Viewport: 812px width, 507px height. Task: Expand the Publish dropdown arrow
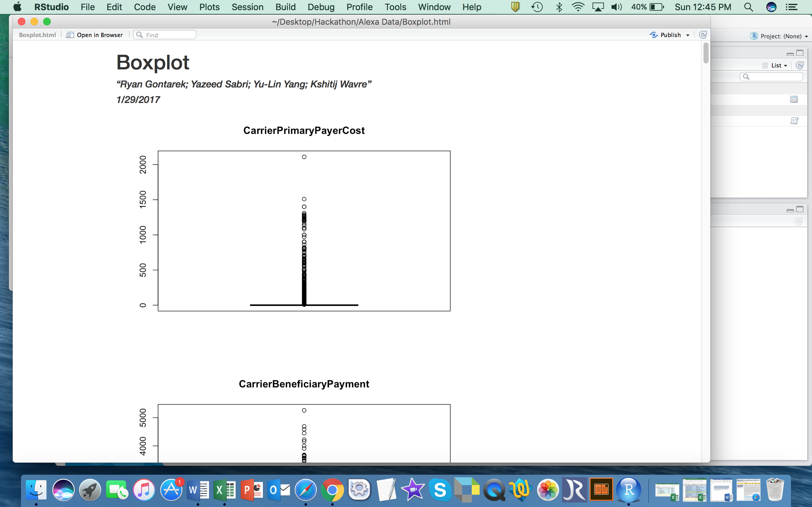[688, 35]
